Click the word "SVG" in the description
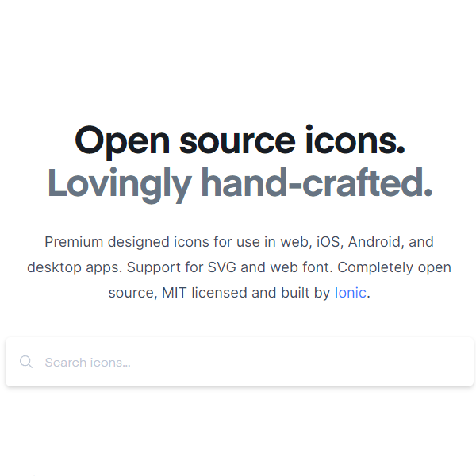Image resolution: width=476 pixels, height=476 pixels. click(221, 267)
